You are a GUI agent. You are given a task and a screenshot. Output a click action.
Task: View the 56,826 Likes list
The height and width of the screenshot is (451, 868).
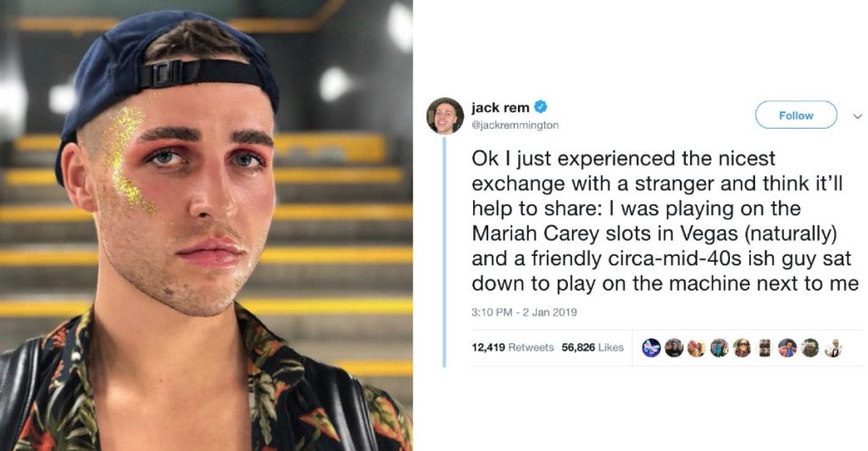[593, 348]
